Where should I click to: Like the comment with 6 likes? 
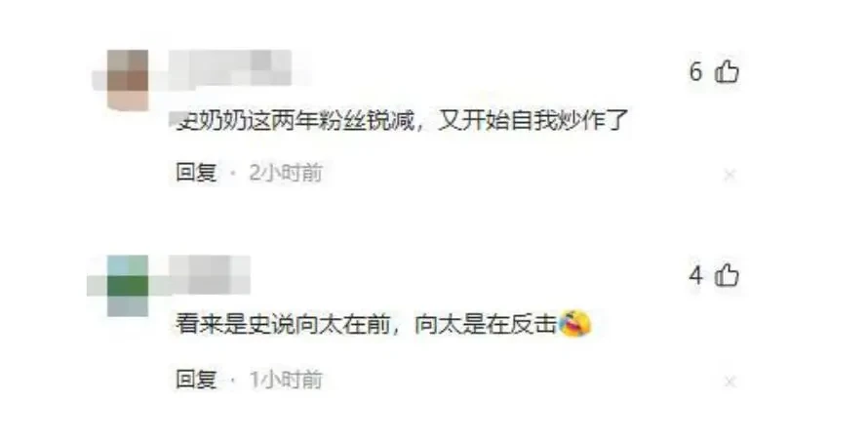coord(727,72)
